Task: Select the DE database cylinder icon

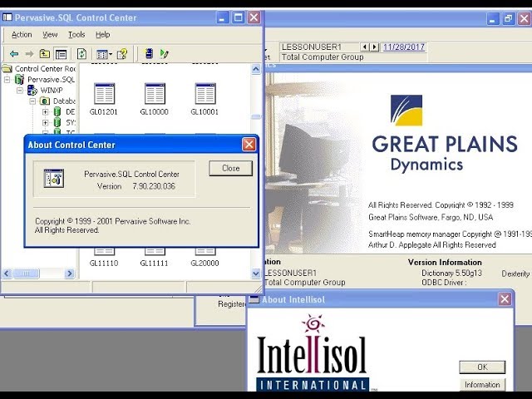Action: pos(57,111)
